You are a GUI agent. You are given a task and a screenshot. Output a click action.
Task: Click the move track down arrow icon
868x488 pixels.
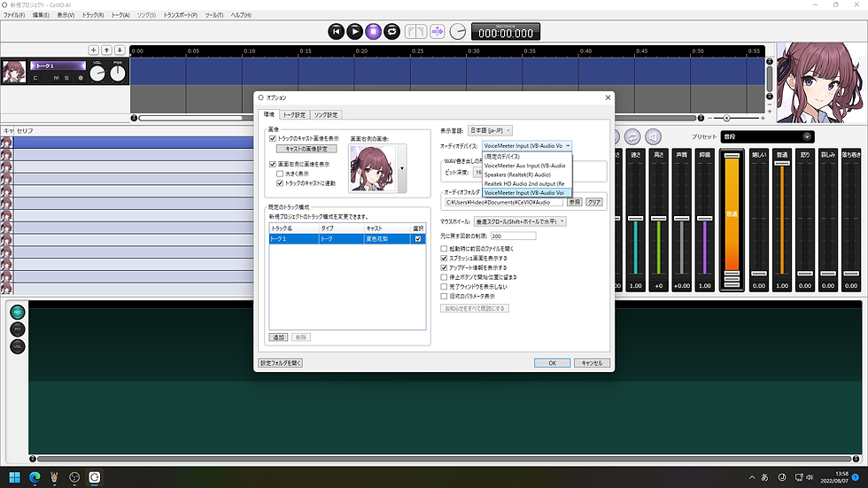[x=120, y=50]
